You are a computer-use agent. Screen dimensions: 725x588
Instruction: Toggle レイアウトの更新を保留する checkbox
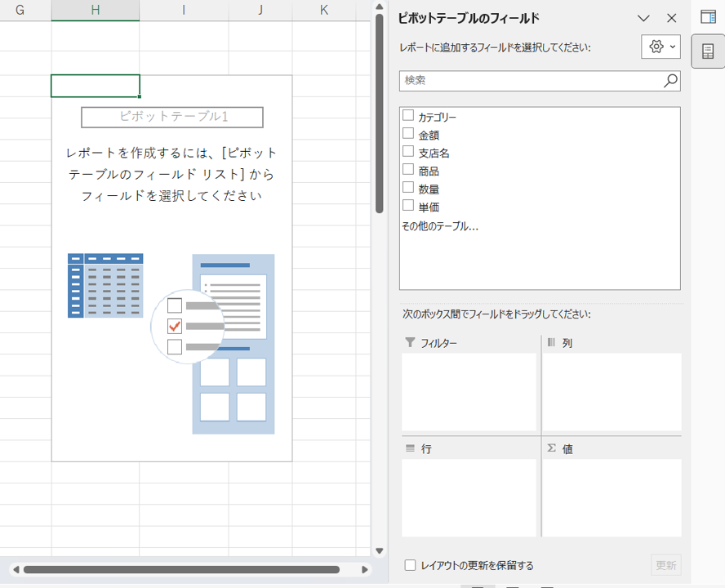coord(411,565)
